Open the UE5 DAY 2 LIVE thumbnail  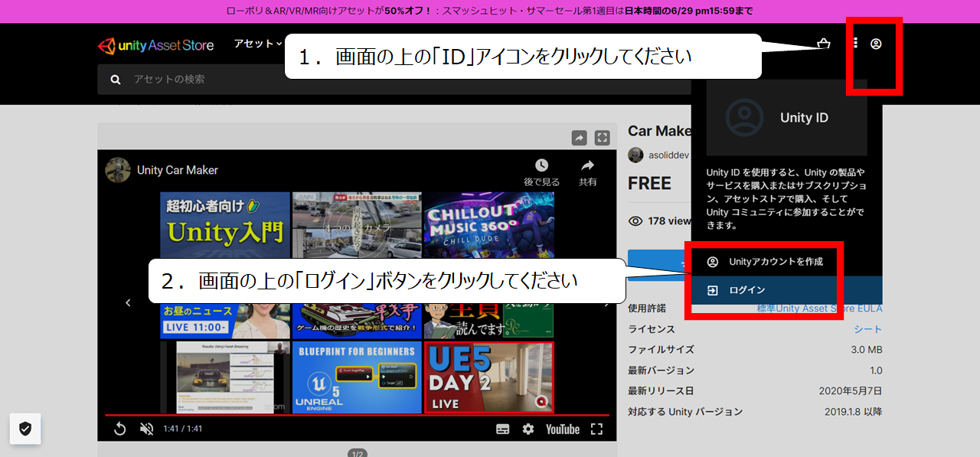(489, 377)
